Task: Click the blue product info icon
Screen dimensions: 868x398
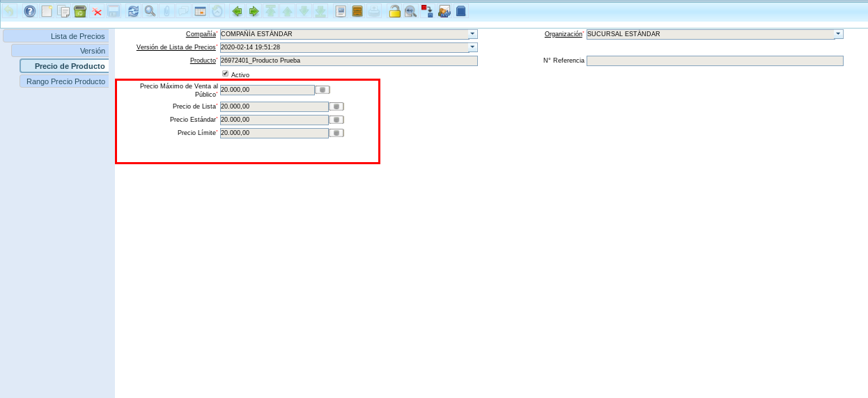Action: [x=460, y=11]
